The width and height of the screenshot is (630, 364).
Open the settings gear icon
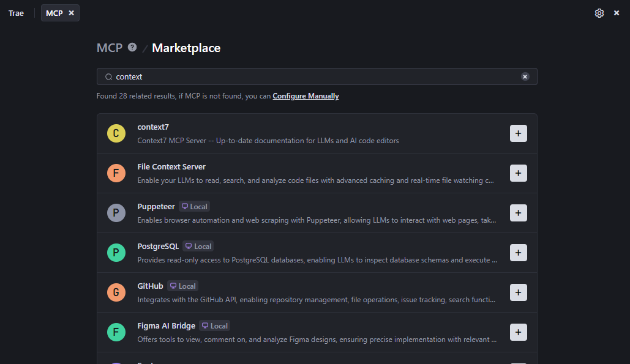coord(599,12)
